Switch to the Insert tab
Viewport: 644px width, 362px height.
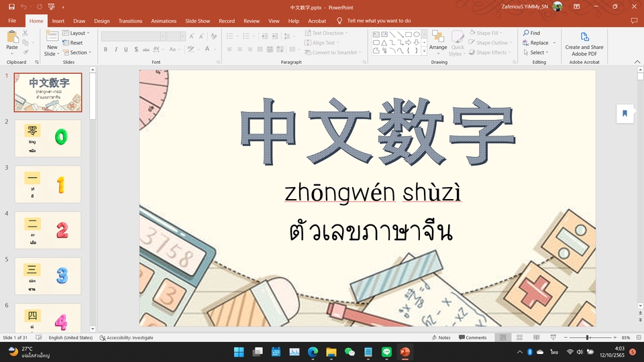pos(58,21)
